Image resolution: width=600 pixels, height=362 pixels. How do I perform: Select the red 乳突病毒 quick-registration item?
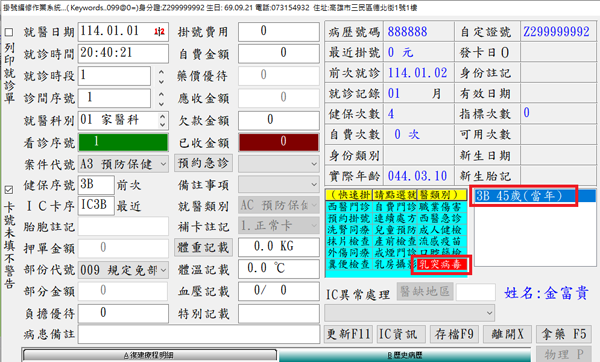pyautogui.click(x=441, y=264)
